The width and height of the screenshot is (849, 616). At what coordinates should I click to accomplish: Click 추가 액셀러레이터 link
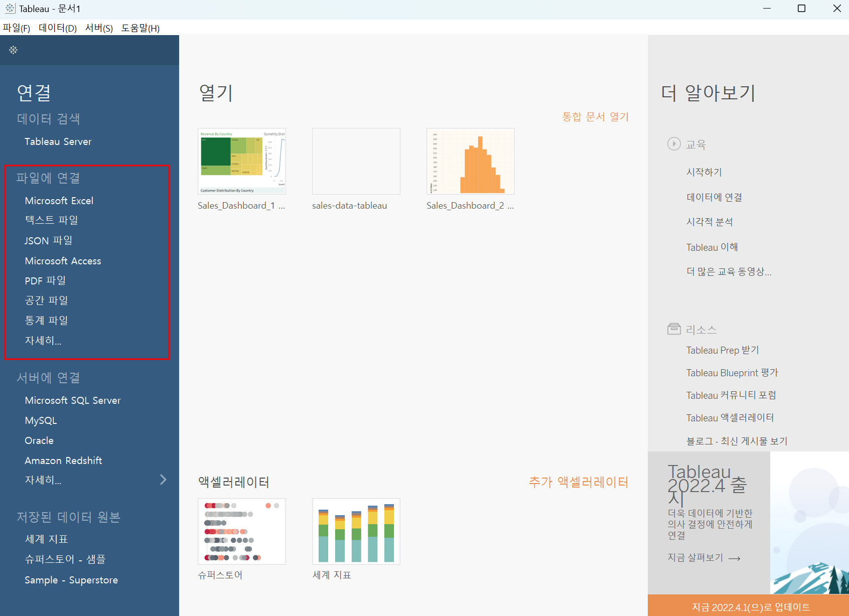pyautogui.click(x=579, y=482)
